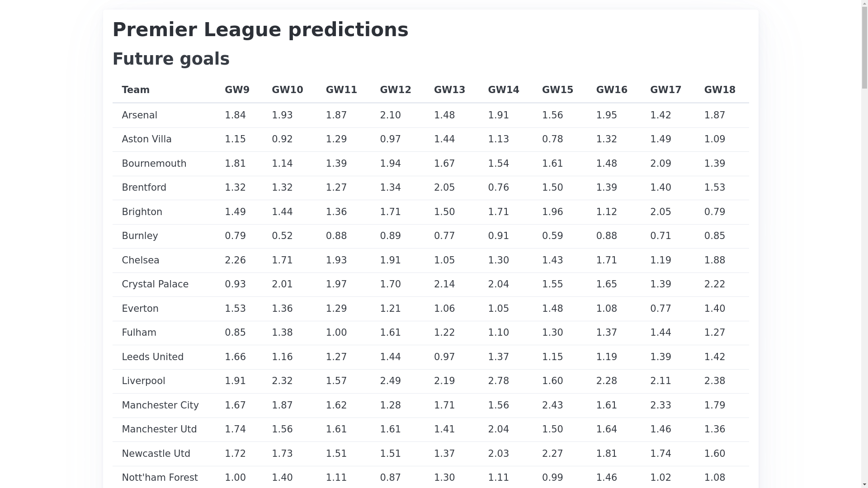
Task: Click the Team column header
Action: pos(136,90)
